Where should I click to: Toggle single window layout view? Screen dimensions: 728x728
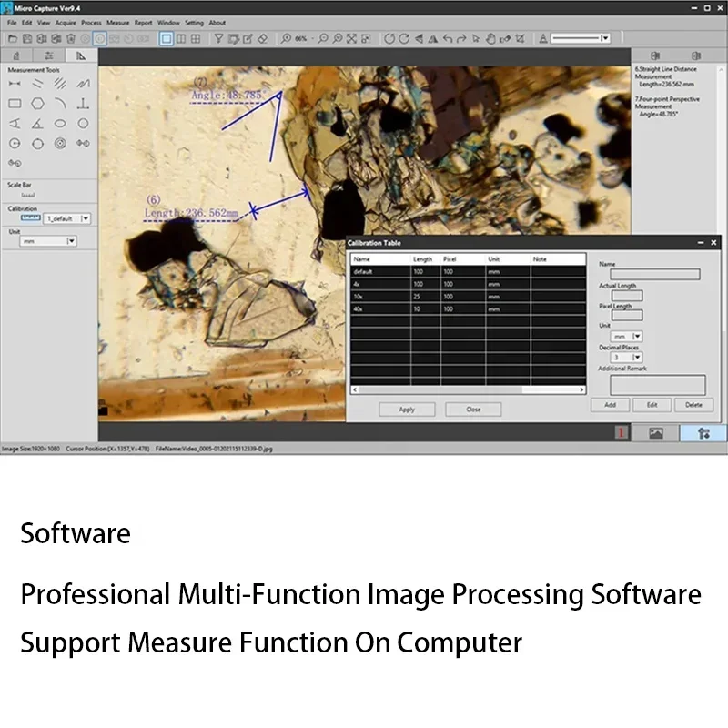(167, 39)
